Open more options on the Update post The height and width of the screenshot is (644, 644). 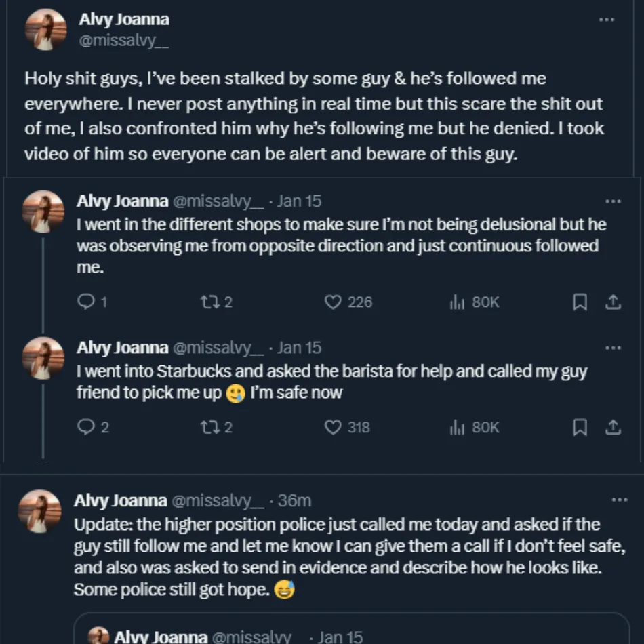pyautogui.click(x=620, y=500)
